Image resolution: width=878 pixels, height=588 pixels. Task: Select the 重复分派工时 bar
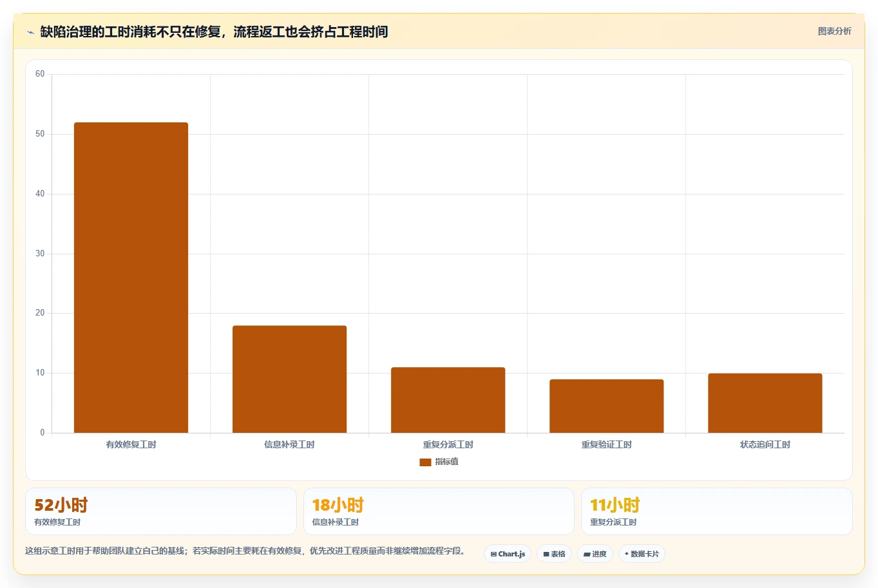pos(448,400)
